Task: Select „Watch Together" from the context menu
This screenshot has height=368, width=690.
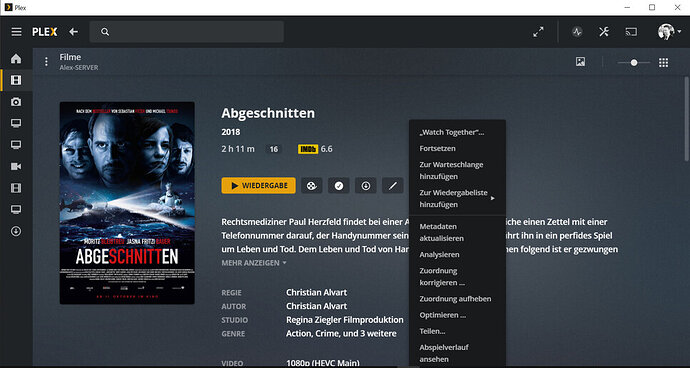Action: click(457, 132)
